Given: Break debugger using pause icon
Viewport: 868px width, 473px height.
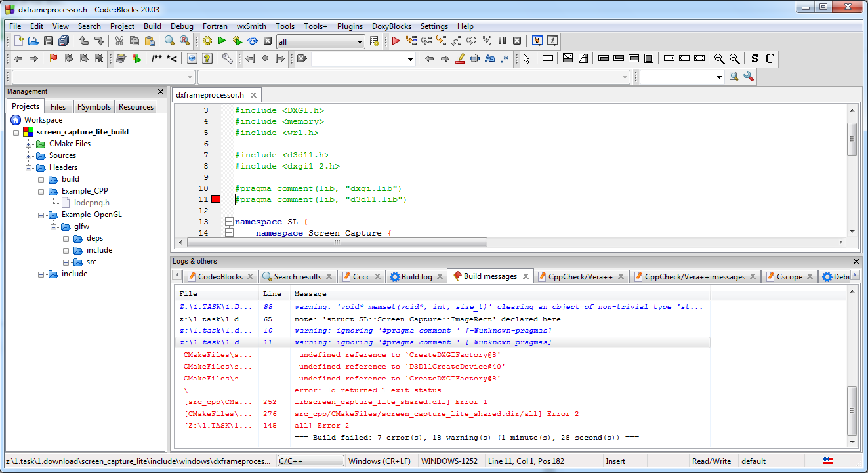Looking at the screenshot, I should (x=502, y=41).
